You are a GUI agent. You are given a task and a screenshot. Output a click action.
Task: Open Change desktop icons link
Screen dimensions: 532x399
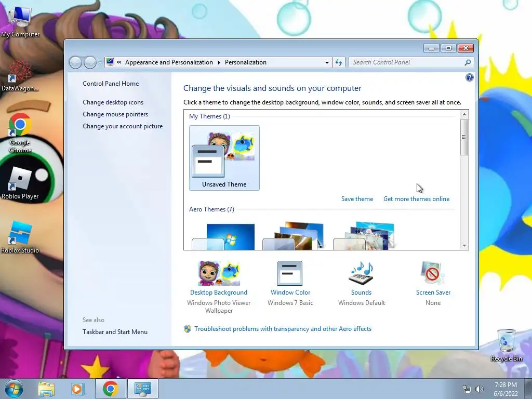113,102
